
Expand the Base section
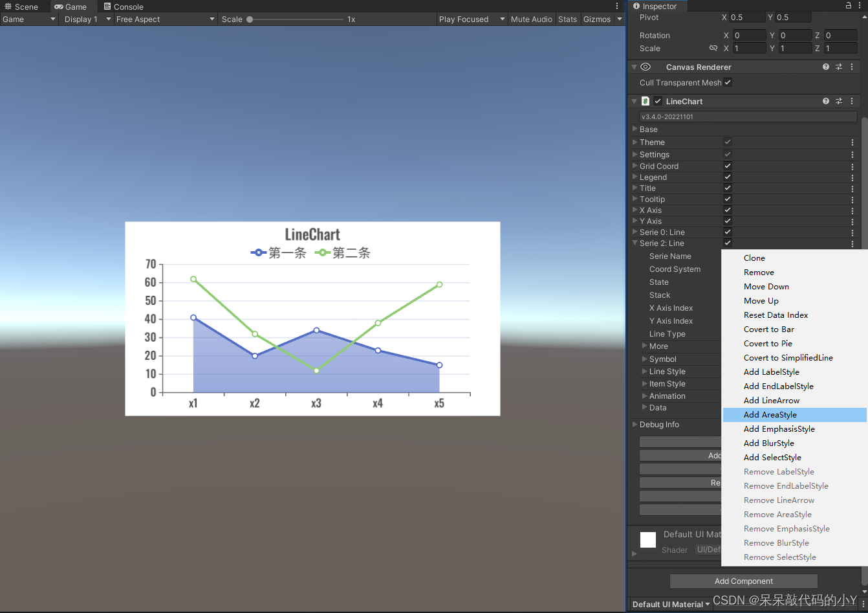click(635, 129)
